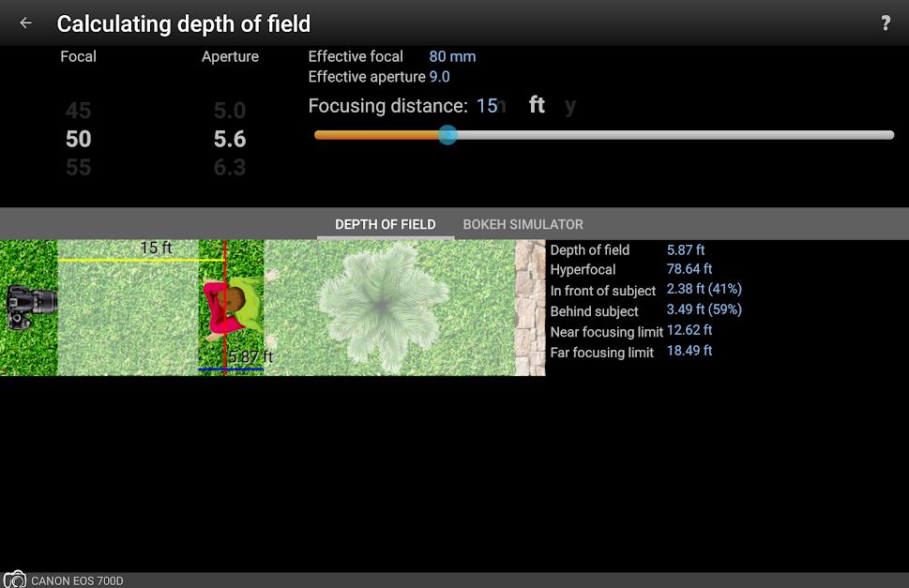Click the focusing distance value 15
Viewport: 909px width, 588px height.
(486, 106)
